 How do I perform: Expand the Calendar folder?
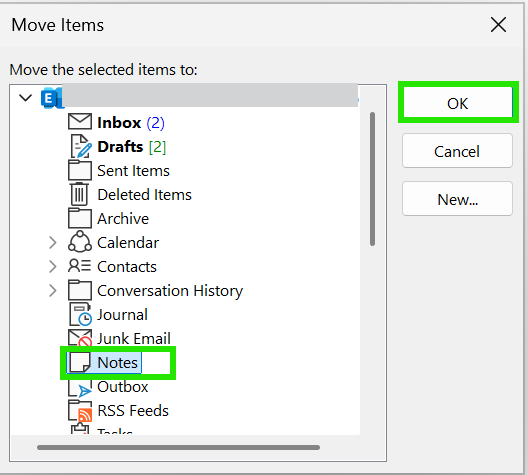click(x=53, y=242)
